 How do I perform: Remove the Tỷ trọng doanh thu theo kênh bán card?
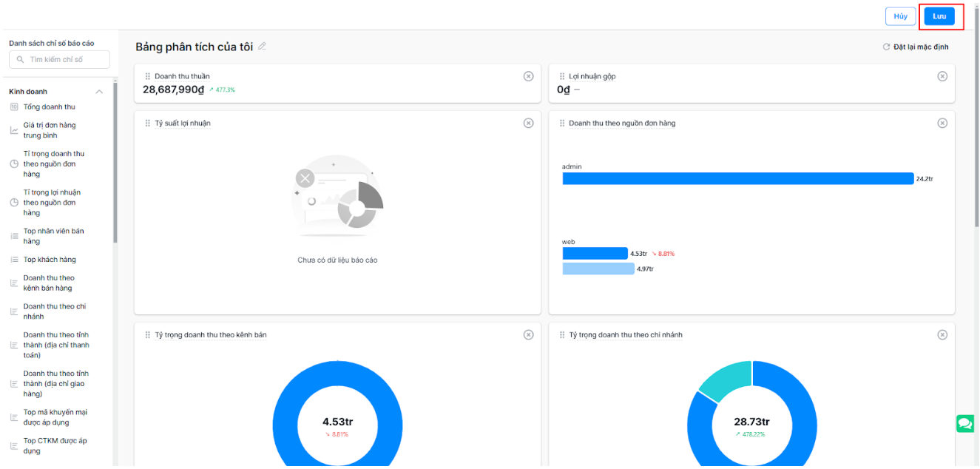point(528,335)
